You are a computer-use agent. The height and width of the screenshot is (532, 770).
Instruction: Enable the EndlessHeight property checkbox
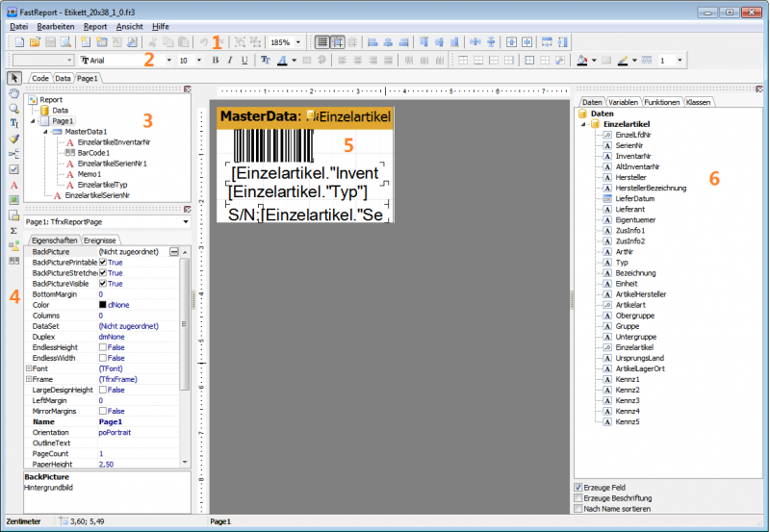103,347
